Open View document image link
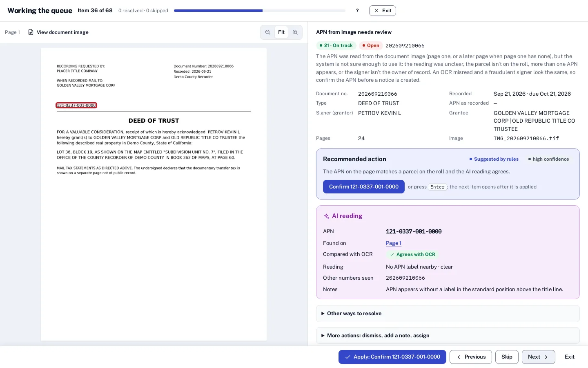This screenshot has width=588, height=368. coord(58,32)
